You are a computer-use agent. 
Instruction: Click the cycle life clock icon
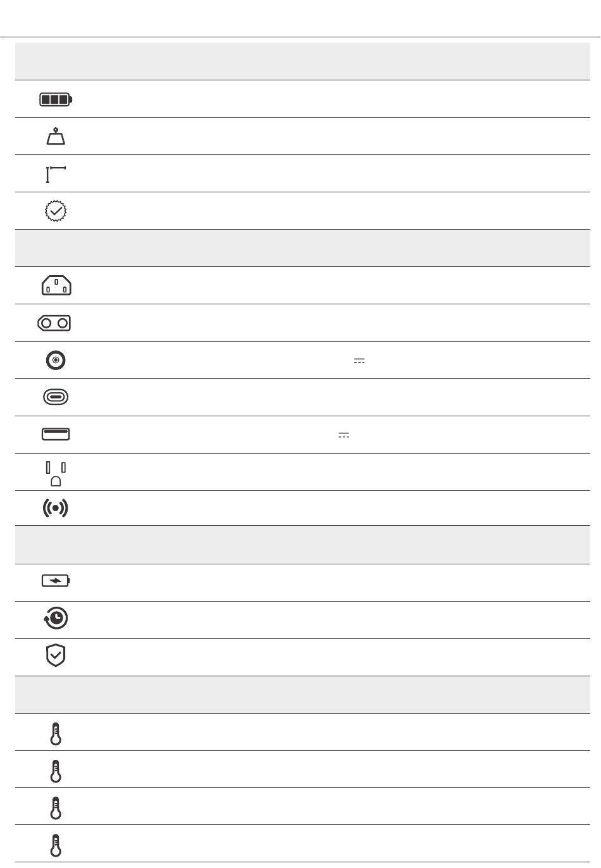[56, 619]
